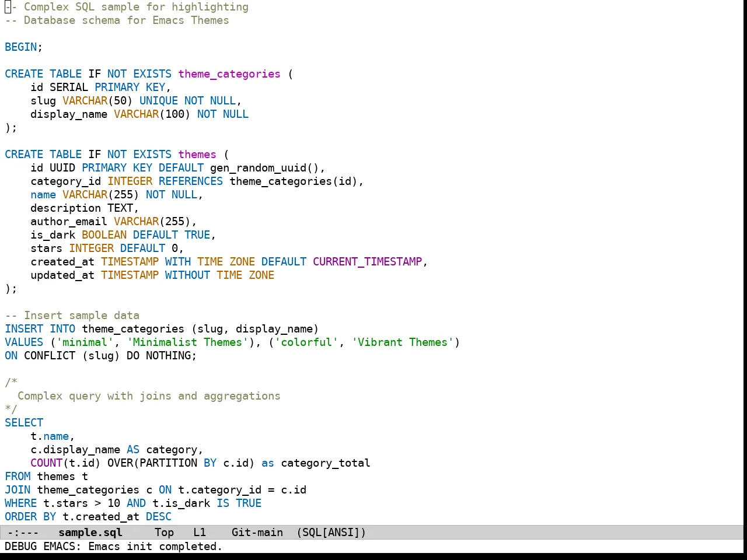Click the REFERENCES keyword on category_id line
The height and width of the screenshot is (560, 747).
191,181
